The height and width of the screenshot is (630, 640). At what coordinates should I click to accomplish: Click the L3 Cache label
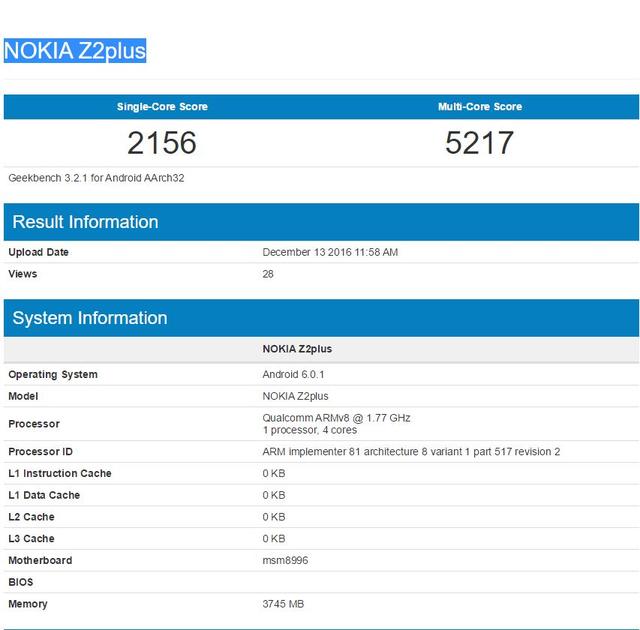click(x=31, y=539)
